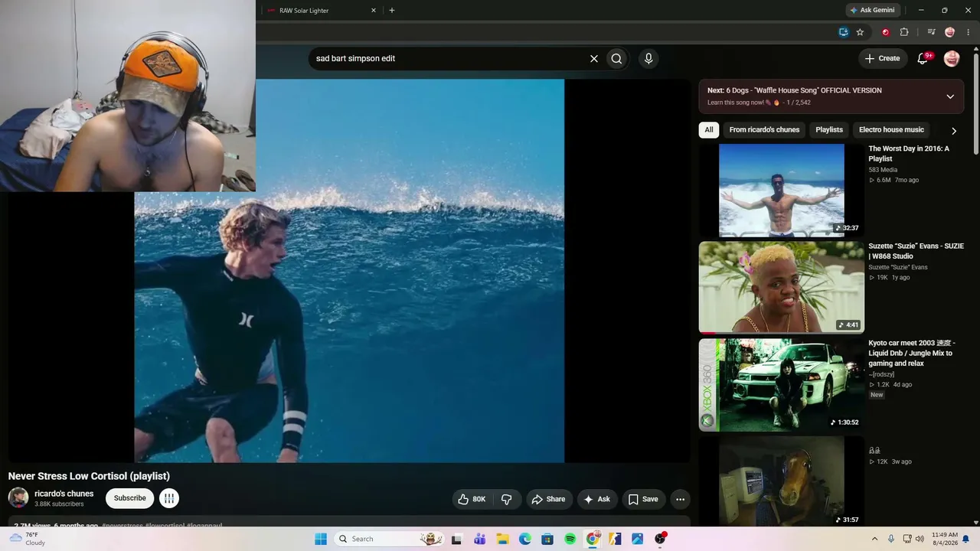Click the Create button
980x551 pixels.
coord(882,58)
